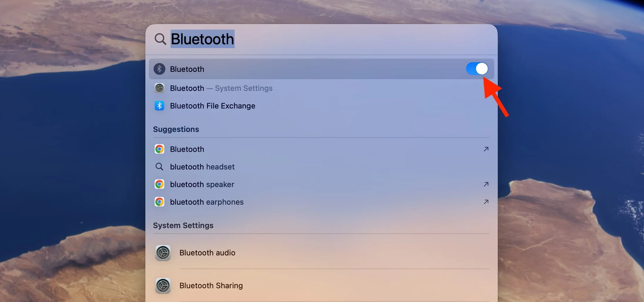Click settings gear icon for Bluetooth Sharing
The width and height of the screenshot is (644, 302).
click(x=163, y=286)
